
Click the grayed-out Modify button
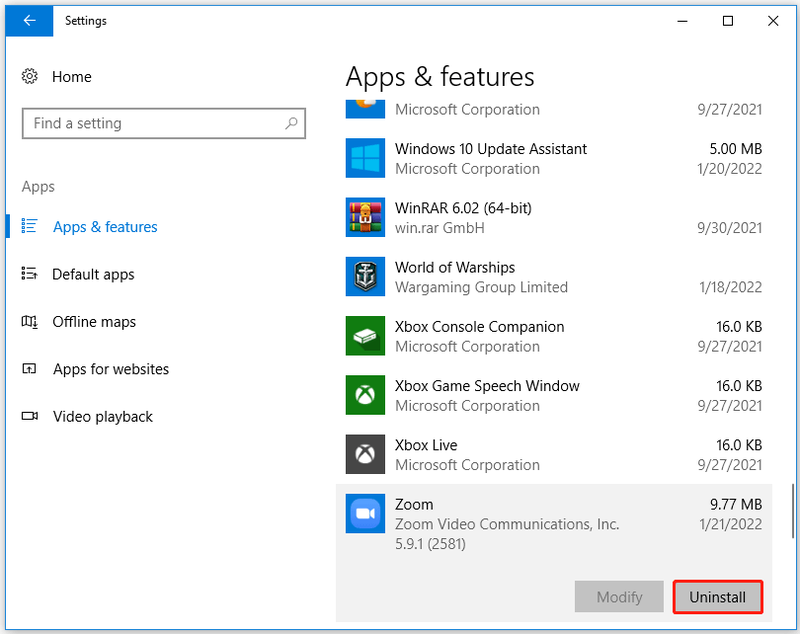click(619, 597)
